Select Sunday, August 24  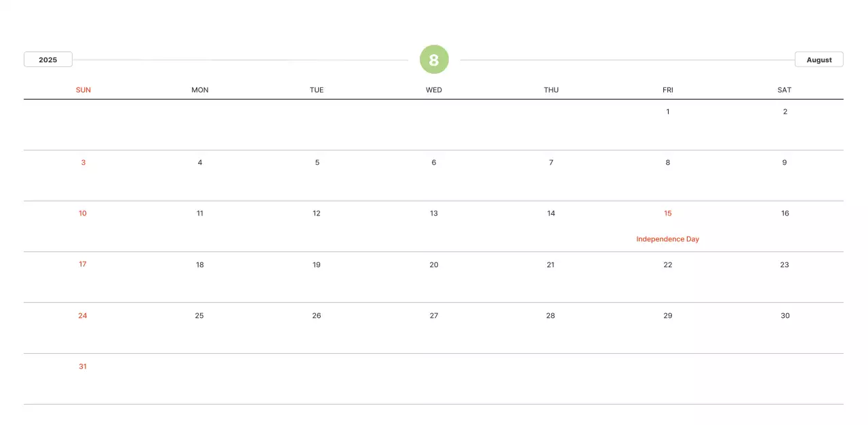click(x=83, y=316)
